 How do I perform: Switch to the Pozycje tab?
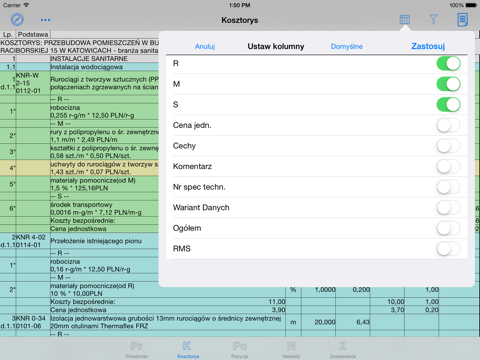[240, 349]
